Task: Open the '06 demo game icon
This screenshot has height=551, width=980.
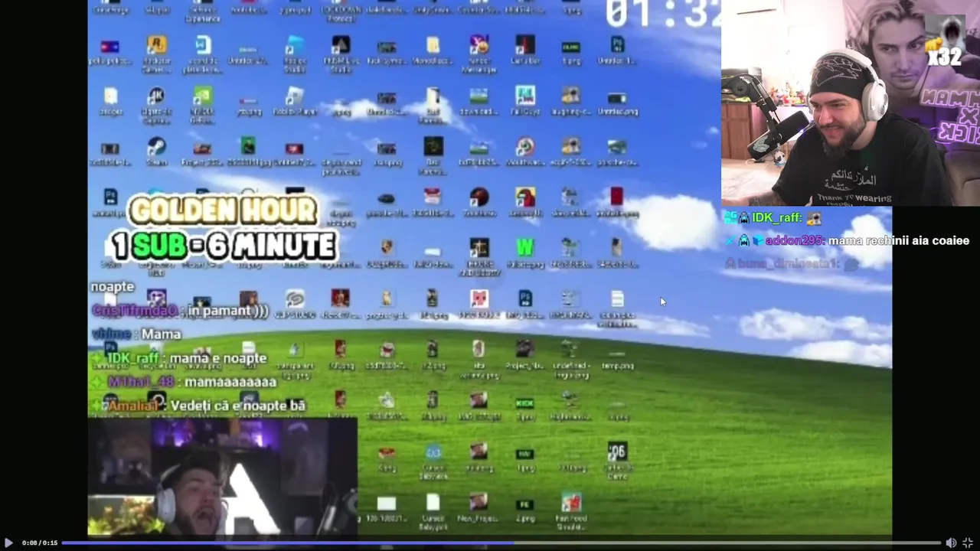Action: coord(617,452)
